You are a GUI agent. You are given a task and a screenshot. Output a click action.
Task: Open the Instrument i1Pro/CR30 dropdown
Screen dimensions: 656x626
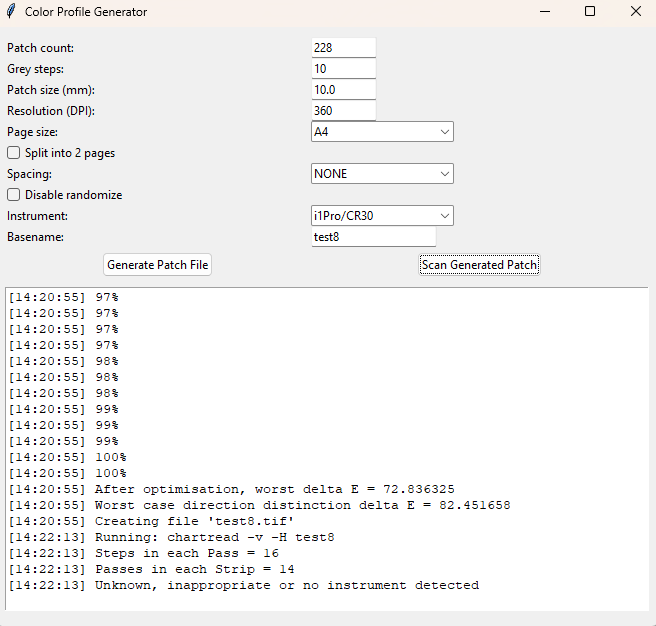(x=382, y=216)
